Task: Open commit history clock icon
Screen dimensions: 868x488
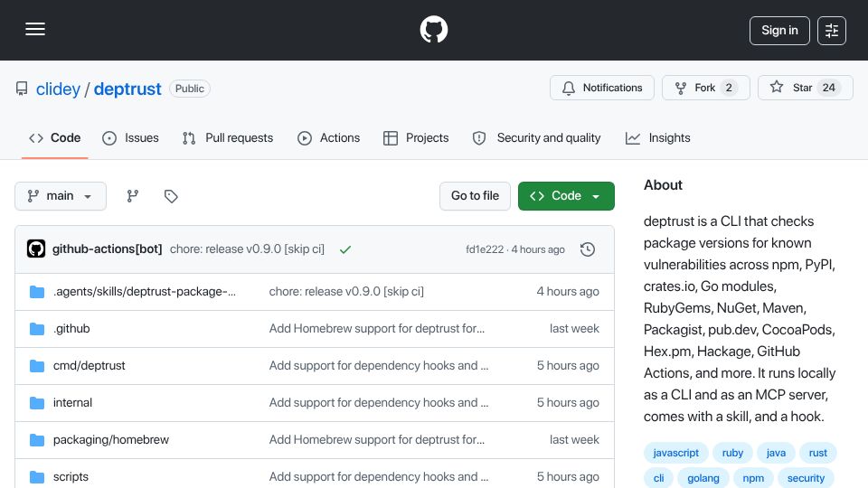Action: click(588, 249)
